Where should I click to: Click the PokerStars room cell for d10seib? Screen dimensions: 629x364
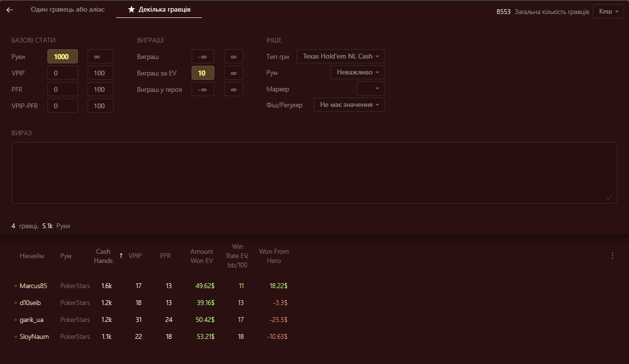click(x=75, y=303)
